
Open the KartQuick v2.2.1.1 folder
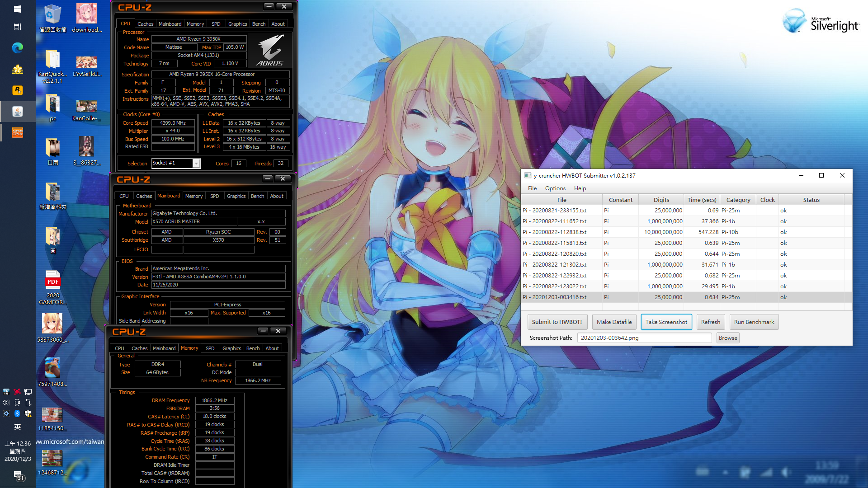coord(53,67)
